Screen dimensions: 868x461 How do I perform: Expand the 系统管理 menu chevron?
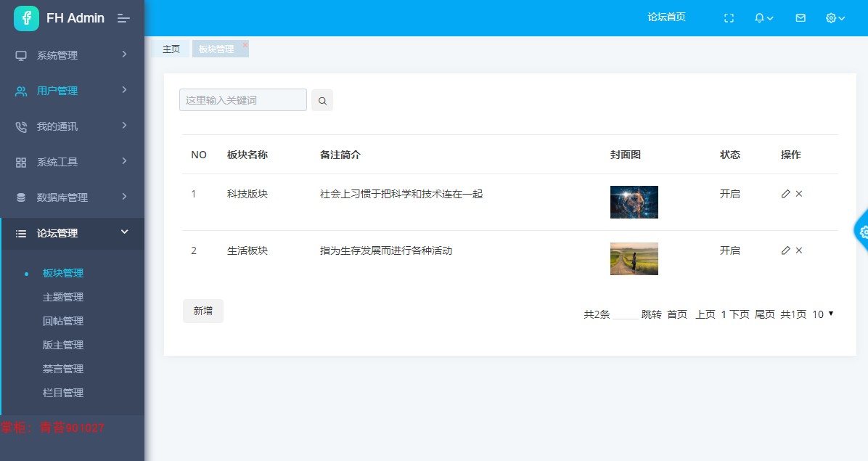point(125,54)
